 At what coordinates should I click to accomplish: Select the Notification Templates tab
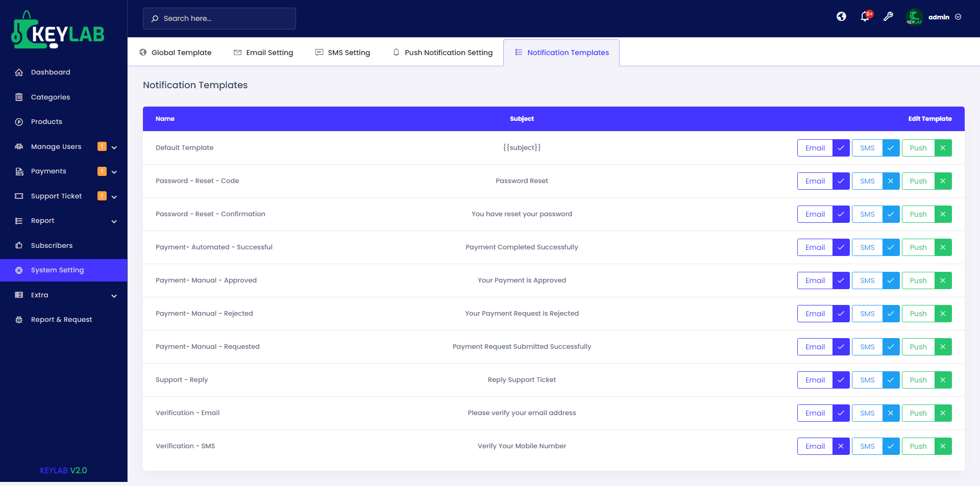click(561, 53)
